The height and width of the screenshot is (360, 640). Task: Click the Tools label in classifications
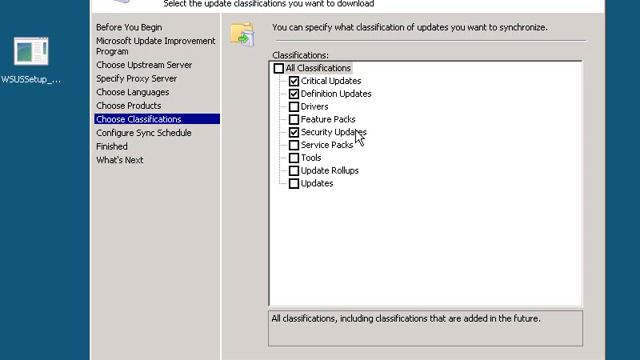click(311, 158)
